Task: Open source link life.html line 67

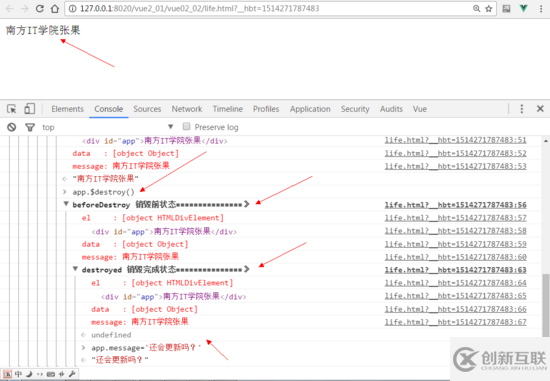Action: tap(455, 322)
